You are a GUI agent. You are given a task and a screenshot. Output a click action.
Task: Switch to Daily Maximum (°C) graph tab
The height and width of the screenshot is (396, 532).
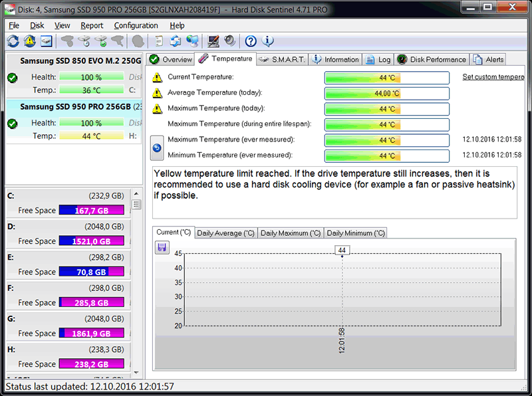pyautogui.click(x=291, y=233)
